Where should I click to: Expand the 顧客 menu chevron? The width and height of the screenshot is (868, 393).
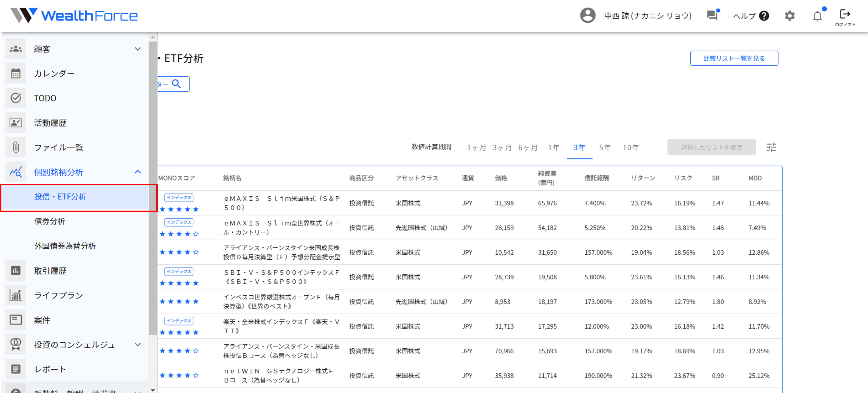pyautogui.click(x=137, y=49)
